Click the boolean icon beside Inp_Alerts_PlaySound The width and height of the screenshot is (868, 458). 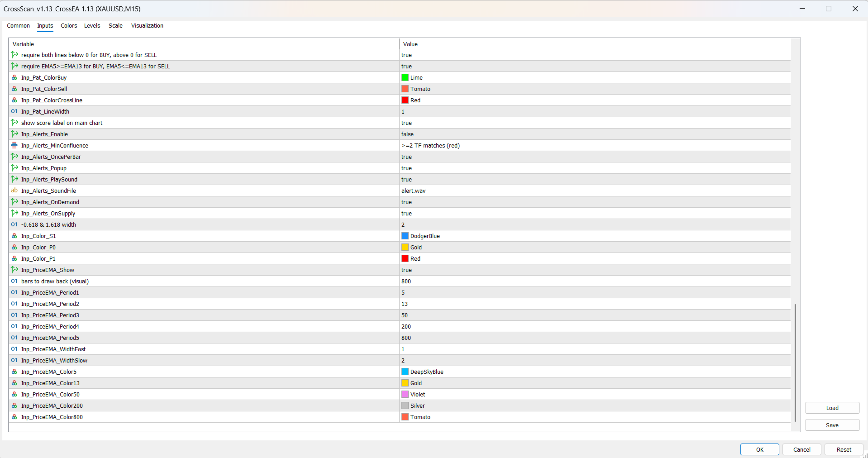coord(14,179)
